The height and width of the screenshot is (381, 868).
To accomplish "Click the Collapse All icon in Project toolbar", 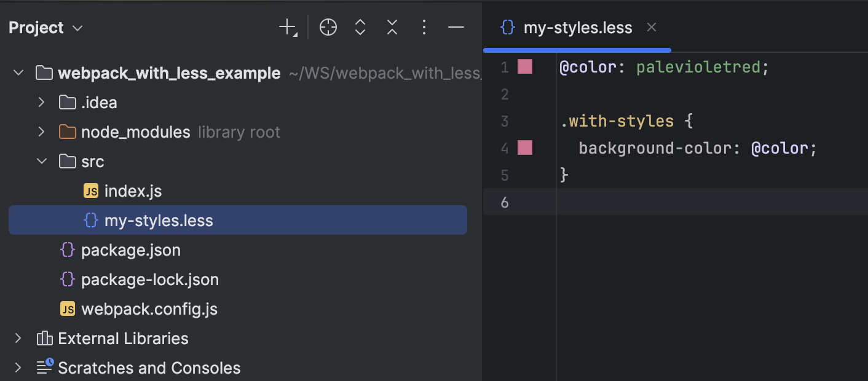I will (x=392, y=27).
